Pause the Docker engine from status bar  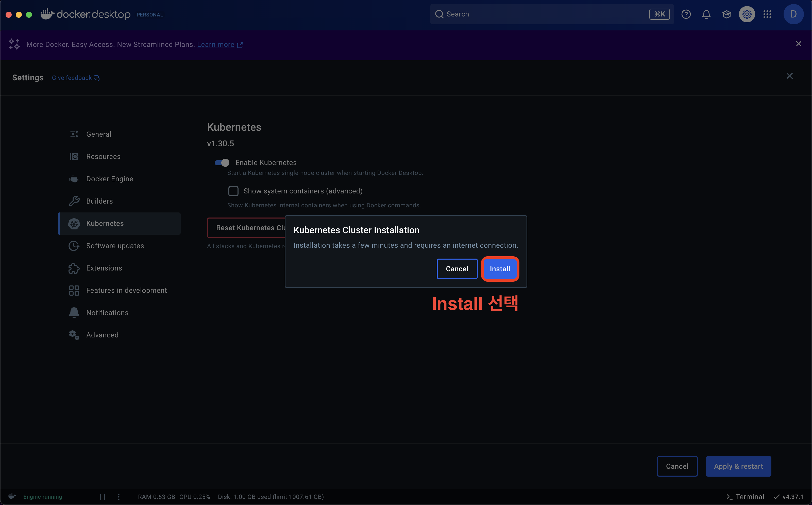tap(103, 497)
